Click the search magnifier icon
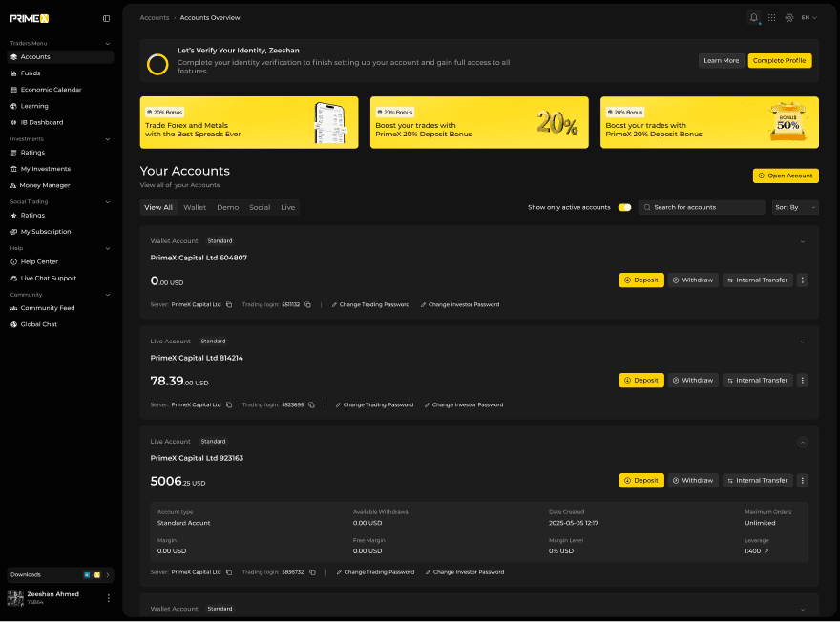 647,207
